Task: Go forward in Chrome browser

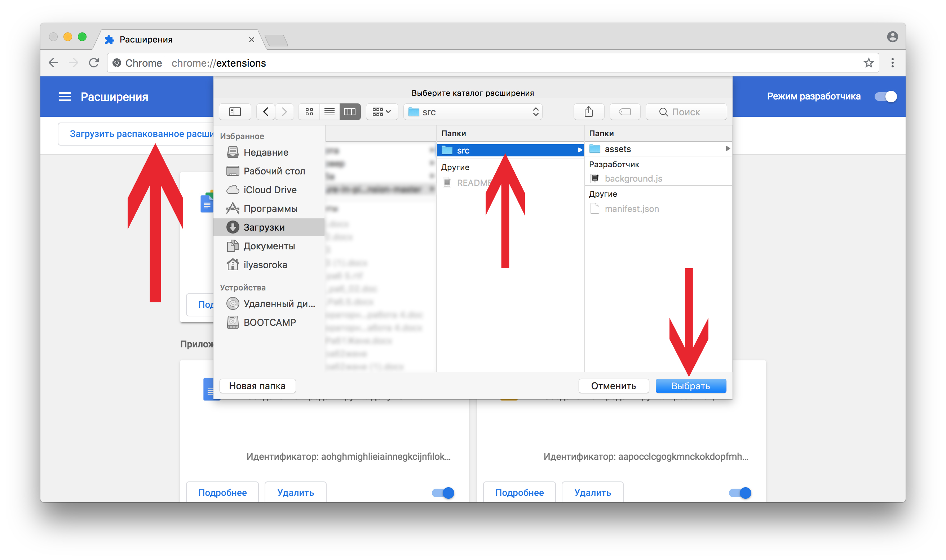Action: pos(74,63)
